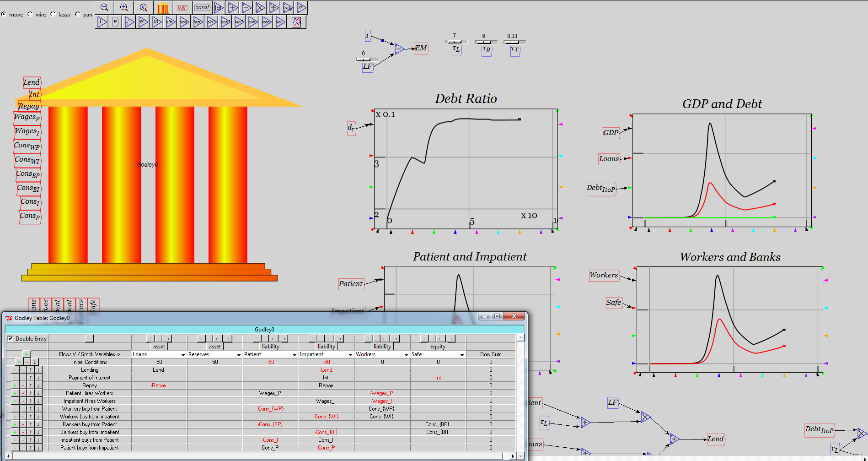Select the Godley table bank icon in toolbar

(x=163, y=8)
